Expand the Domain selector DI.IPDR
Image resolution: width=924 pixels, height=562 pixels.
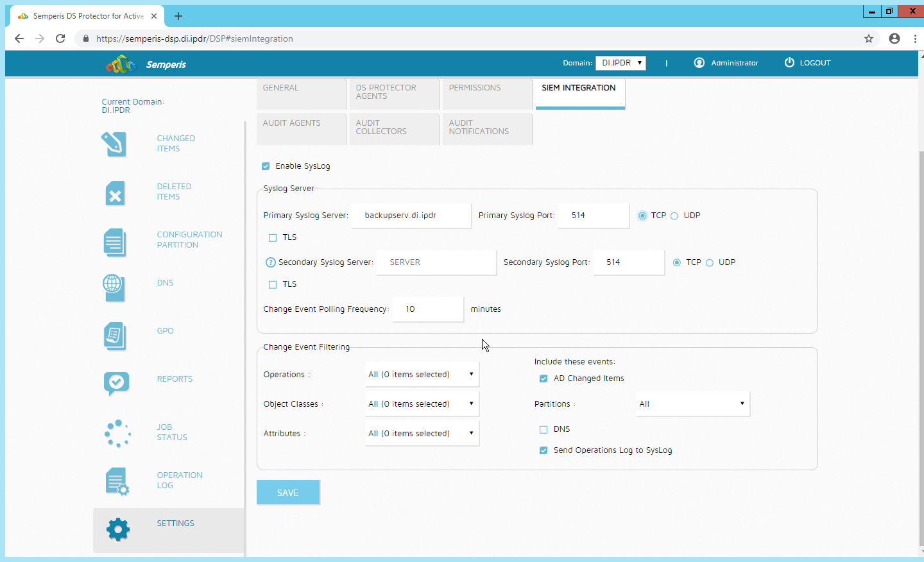click(620, 63)
